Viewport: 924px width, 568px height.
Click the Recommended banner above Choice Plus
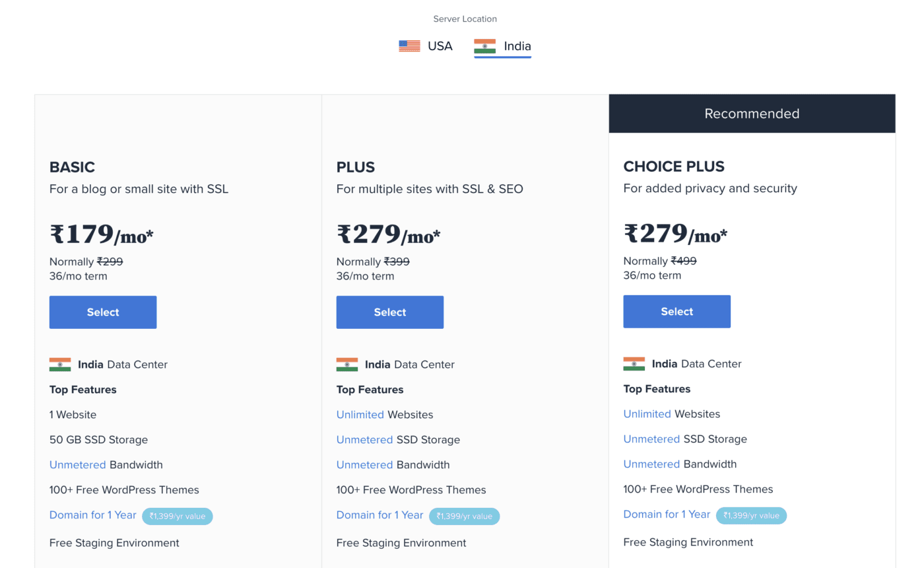click(752, 114)
